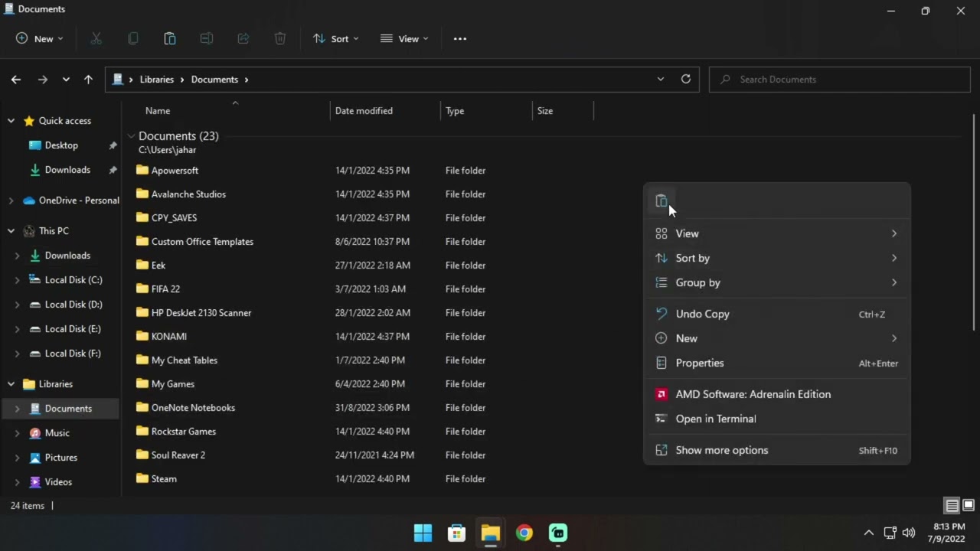
Task: Open Microsoft Store from the taskbar
Action: point(457,533)
